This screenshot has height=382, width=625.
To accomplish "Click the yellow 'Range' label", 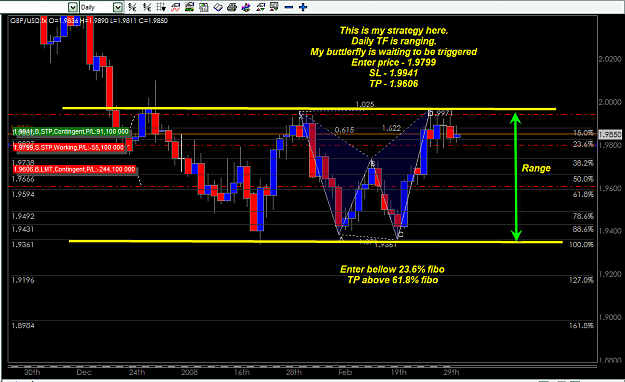I will (x=536, y=168).
